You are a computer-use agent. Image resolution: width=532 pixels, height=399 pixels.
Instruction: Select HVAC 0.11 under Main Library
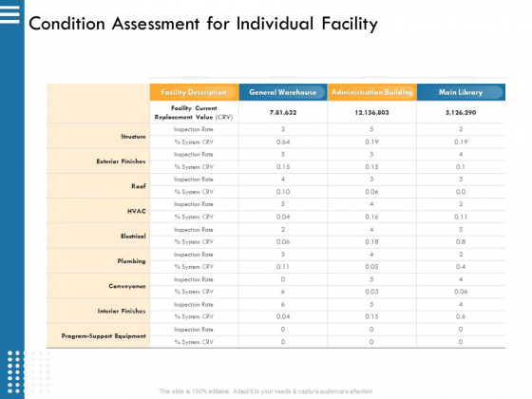coord(461,217)
